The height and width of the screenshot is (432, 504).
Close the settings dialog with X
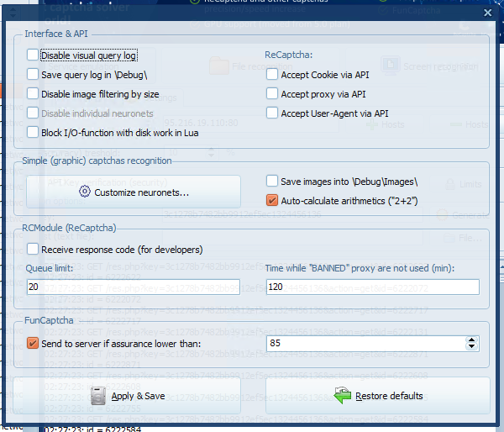point(488,13)
